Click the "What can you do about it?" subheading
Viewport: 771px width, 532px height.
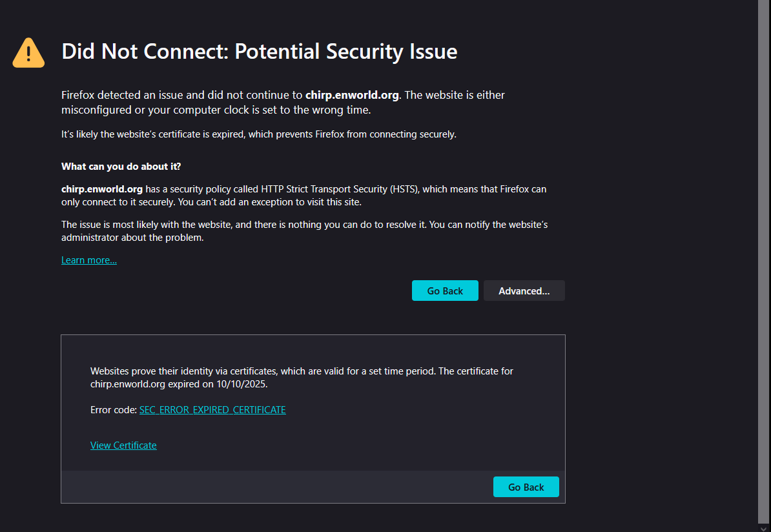point(121,167)
